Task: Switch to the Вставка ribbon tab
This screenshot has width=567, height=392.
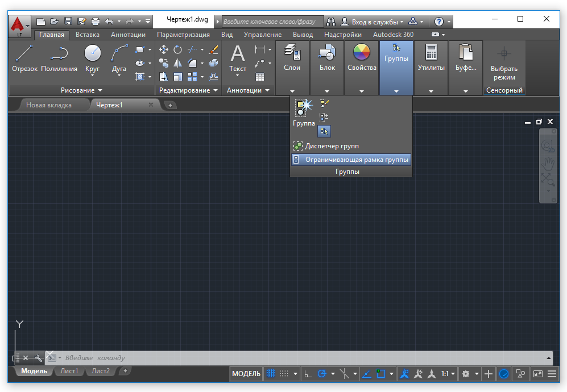Action: tap(88, 35)
